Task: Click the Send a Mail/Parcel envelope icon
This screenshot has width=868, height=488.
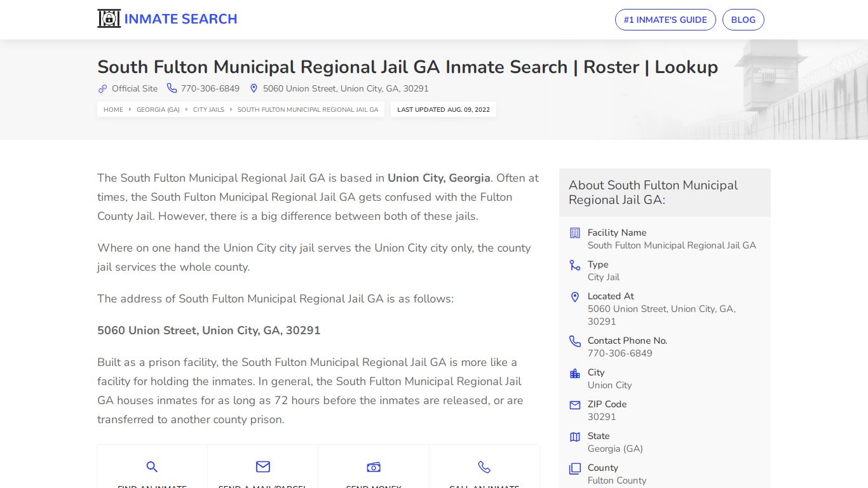Action: [262, 467]
